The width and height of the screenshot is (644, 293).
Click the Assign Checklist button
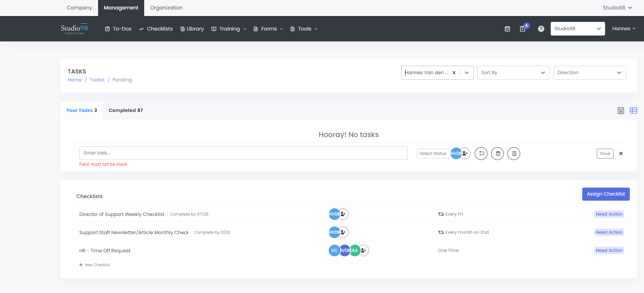605,194
